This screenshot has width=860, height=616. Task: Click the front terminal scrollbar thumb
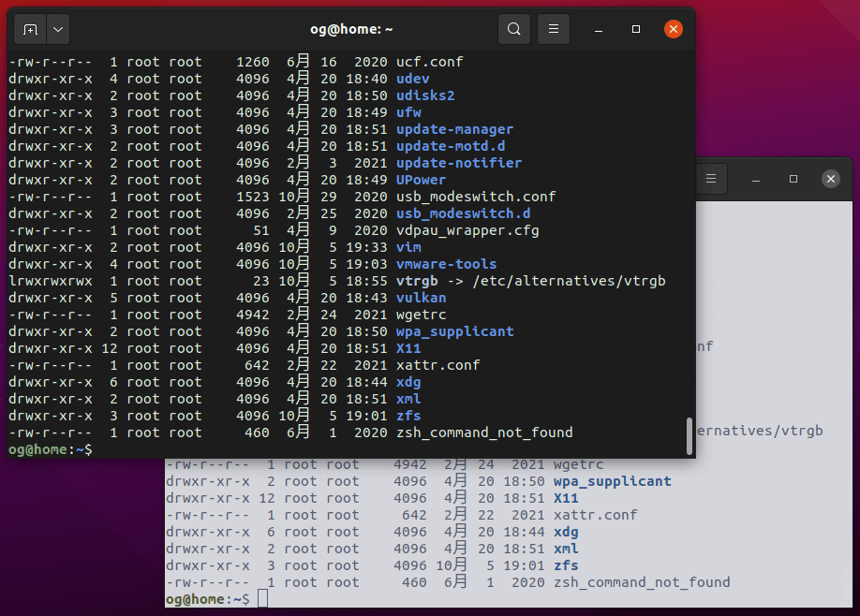pyautogui.click(x=689, y=436)
